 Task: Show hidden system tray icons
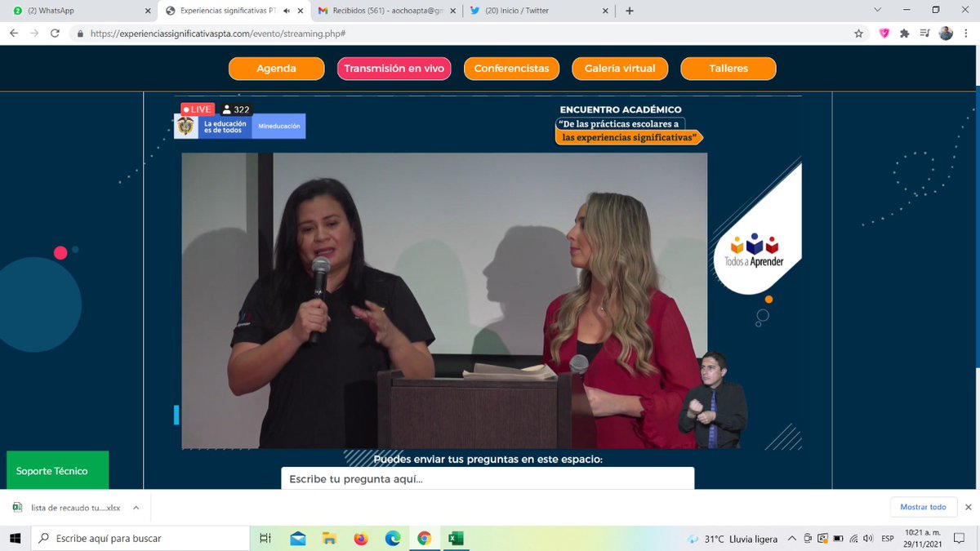click(x=791, y=539)
